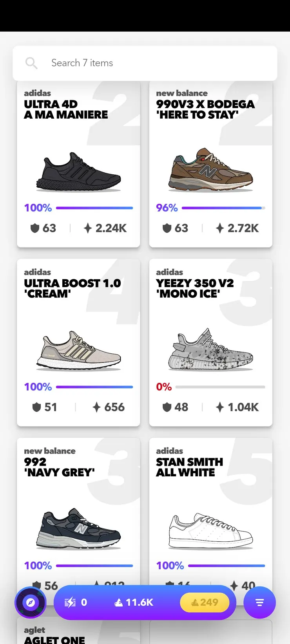Tap the sparkle icon beside 2.72K
290x644 pixels.
pos(220,228)
